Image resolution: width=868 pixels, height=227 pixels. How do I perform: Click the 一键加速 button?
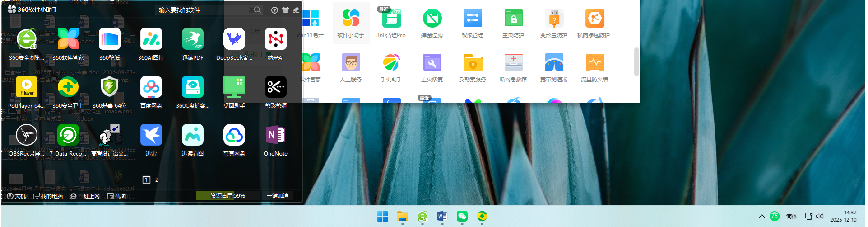pyautogui.click(x=278, y=196)
